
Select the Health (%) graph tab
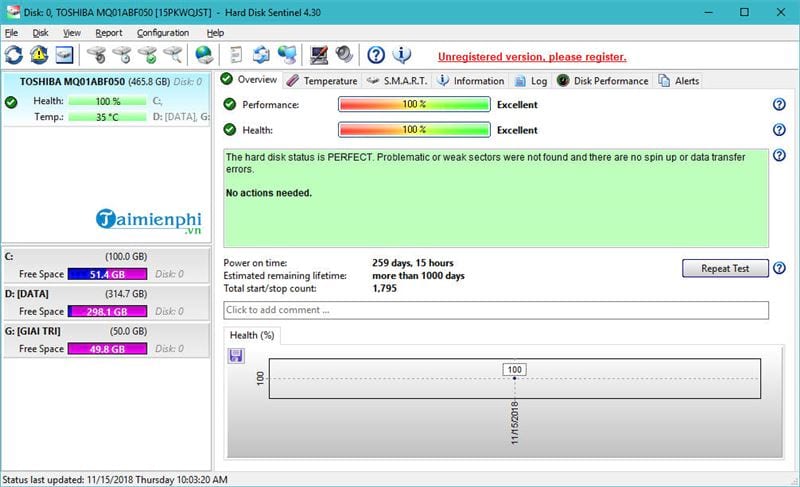(252, 335)
